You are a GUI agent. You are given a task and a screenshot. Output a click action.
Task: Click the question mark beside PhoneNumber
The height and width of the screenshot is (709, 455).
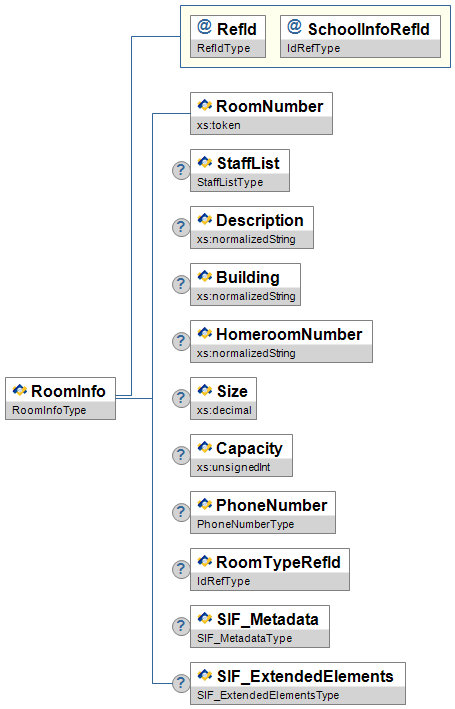(x=181, y=512)
